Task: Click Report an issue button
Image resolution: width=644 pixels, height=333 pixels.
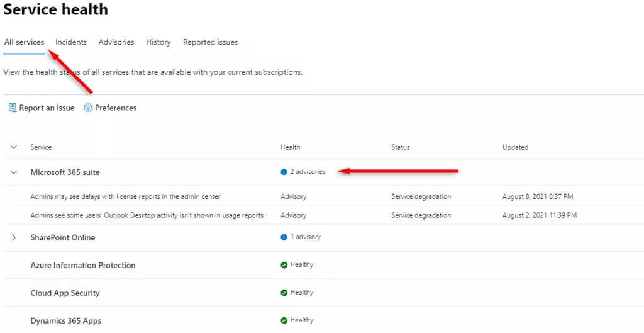Action: (42, 108)
